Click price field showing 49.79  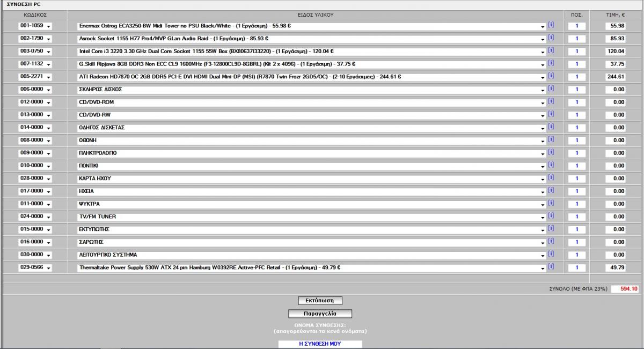[615, 268]
